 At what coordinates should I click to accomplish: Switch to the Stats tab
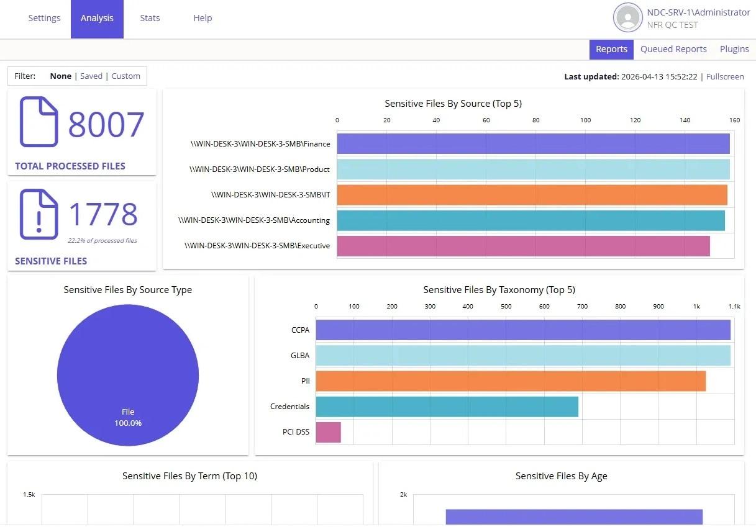click(x=150, y=18)
